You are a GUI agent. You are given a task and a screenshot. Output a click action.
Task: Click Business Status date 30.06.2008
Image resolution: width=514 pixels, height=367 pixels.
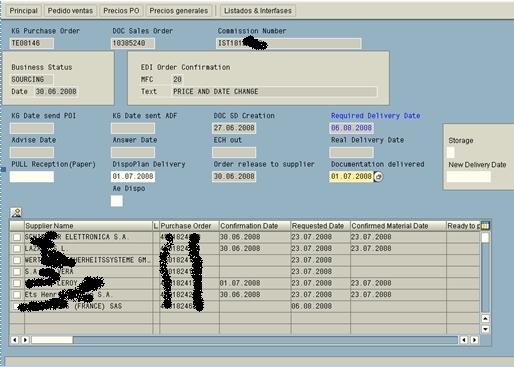coord(56,92)
